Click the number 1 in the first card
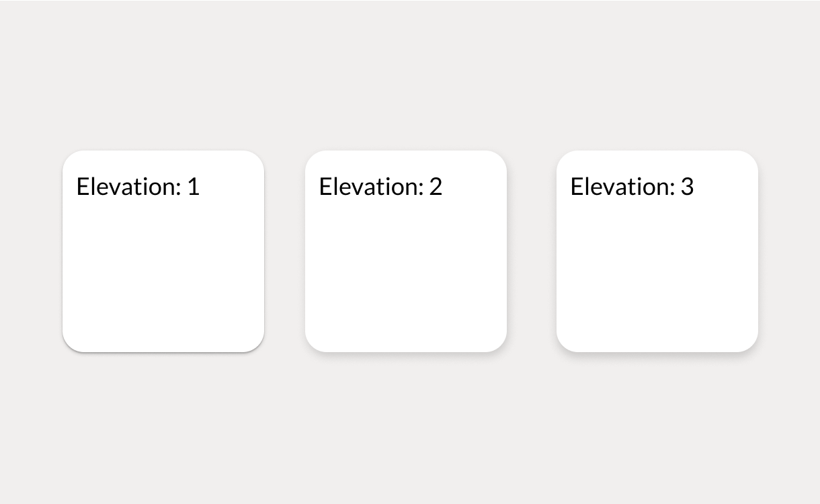This screenshot has width=820, height=504. pos(194,186)
